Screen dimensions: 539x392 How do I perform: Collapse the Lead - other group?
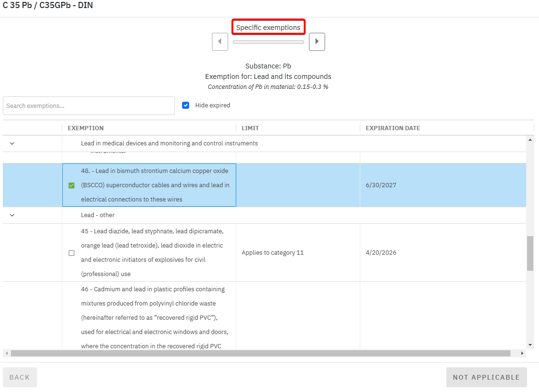click(12, 215)
